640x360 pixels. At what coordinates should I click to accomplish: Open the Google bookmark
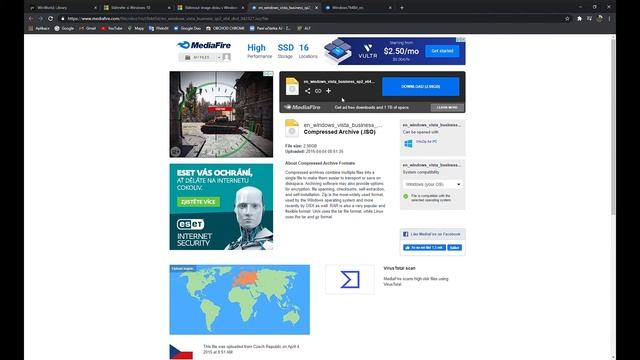coord(64,29)
